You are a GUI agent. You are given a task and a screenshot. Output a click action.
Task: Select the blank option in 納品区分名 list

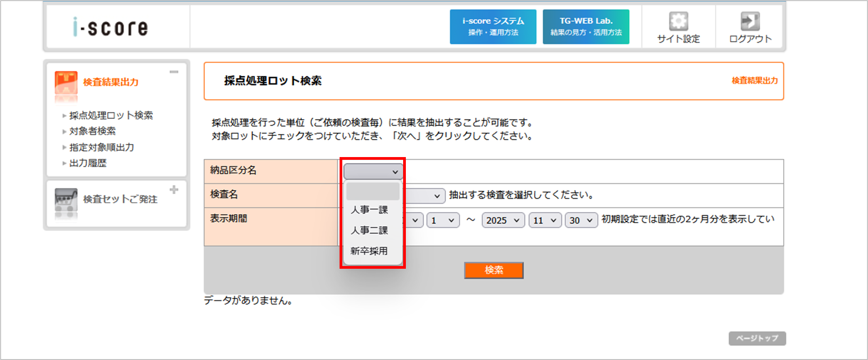[373, 192]
